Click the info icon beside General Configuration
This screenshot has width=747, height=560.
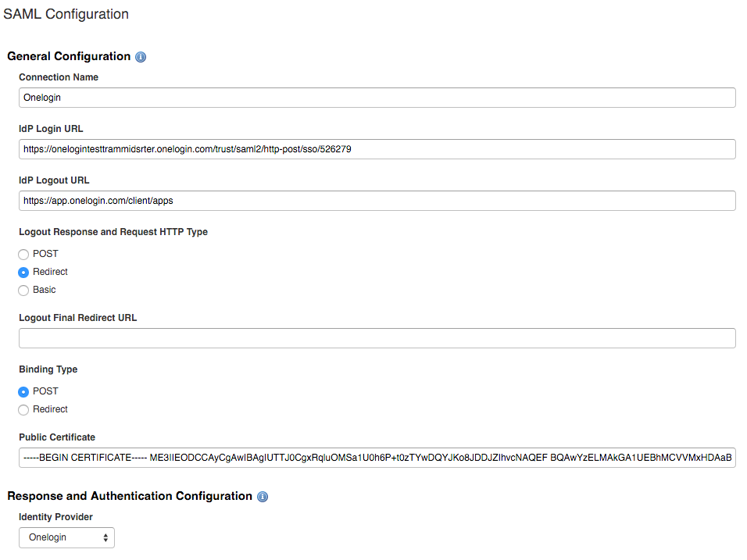(141, 56)
